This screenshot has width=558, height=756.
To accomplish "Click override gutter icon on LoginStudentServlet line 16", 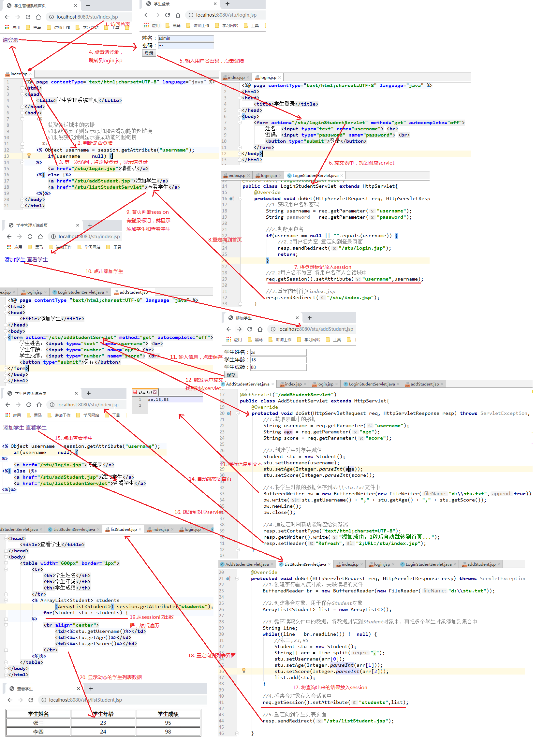I will (x=232, y=198).
